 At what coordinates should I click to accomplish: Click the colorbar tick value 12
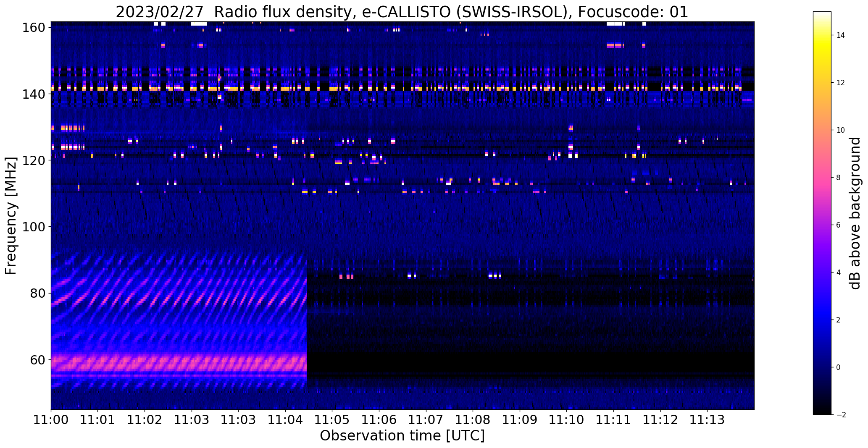click(841, 83)
